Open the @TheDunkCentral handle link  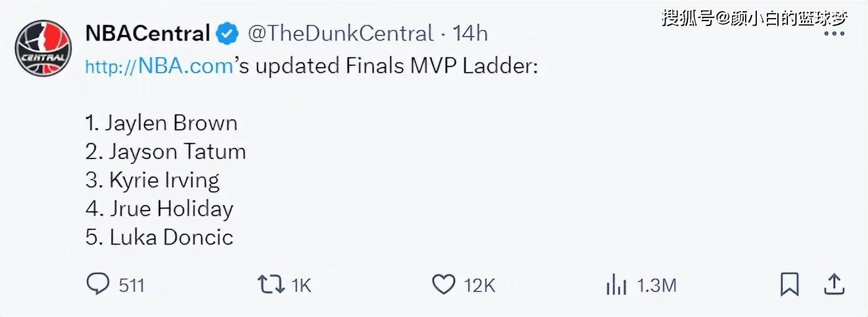point(340,34)
